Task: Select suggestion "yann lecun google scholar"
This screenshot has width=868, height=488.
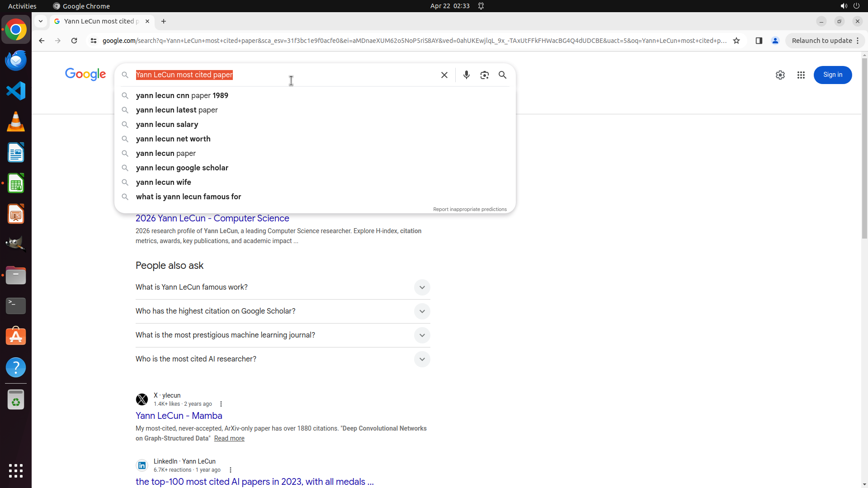Action: (182, 168)
